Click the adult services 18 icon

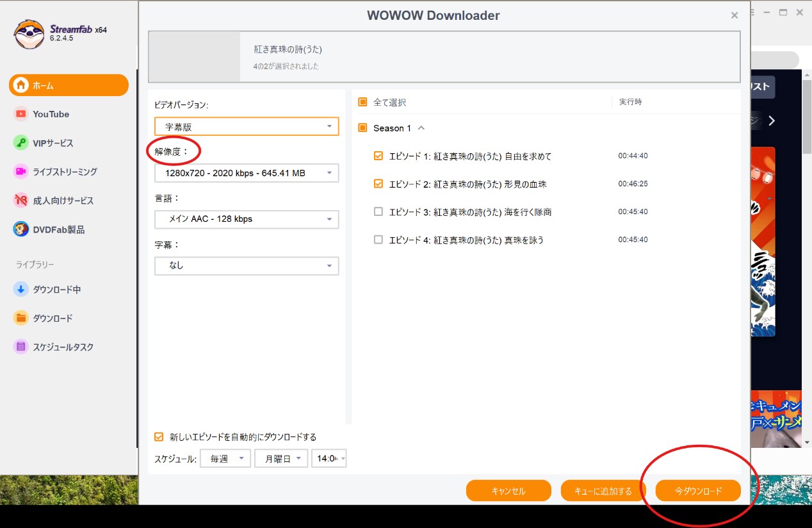pos(21,201)
